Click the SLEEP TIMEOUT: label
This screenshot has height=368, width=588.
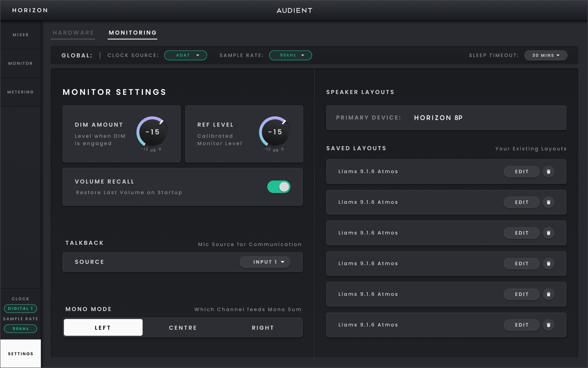pos(494,55)
